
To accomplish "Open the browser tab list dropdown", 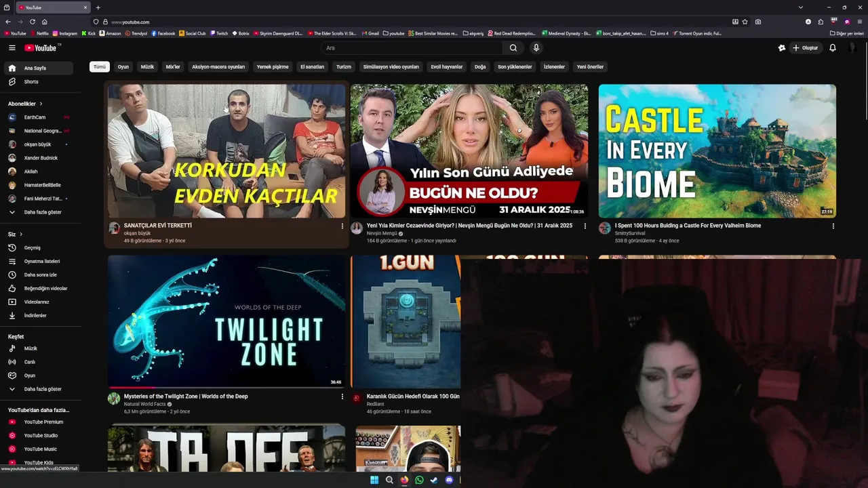I will (x=801, y=7).
